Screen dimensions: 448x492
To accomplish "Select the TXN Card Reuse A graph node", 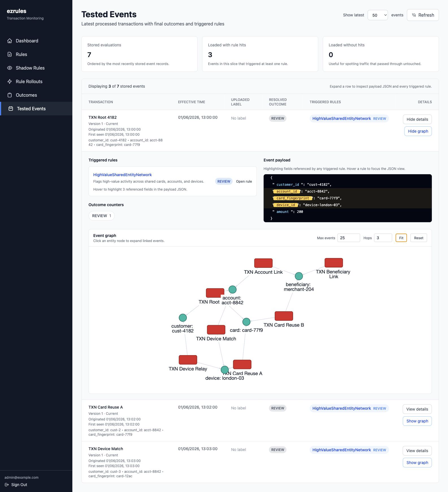I will [242, 364].
